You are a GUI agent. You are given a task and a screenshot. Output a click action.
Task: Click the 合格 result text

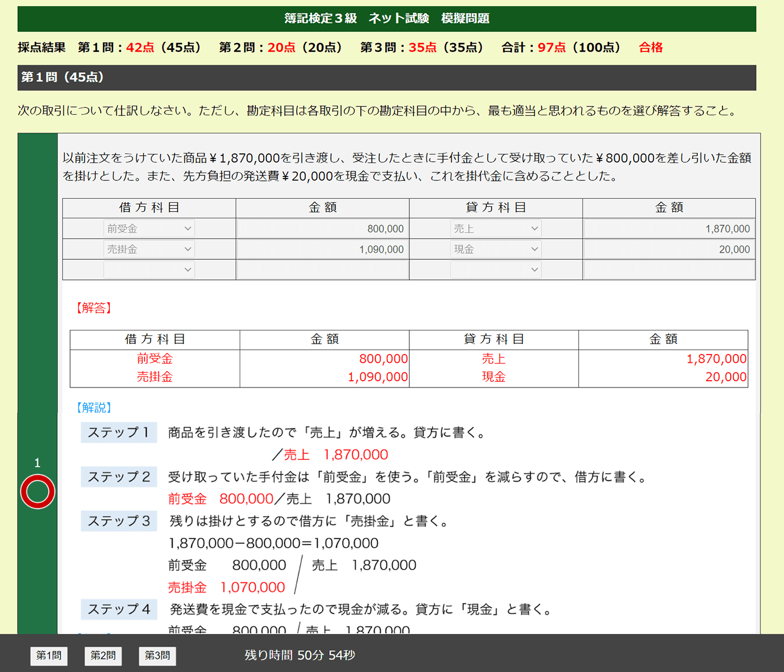click(650, 48)
